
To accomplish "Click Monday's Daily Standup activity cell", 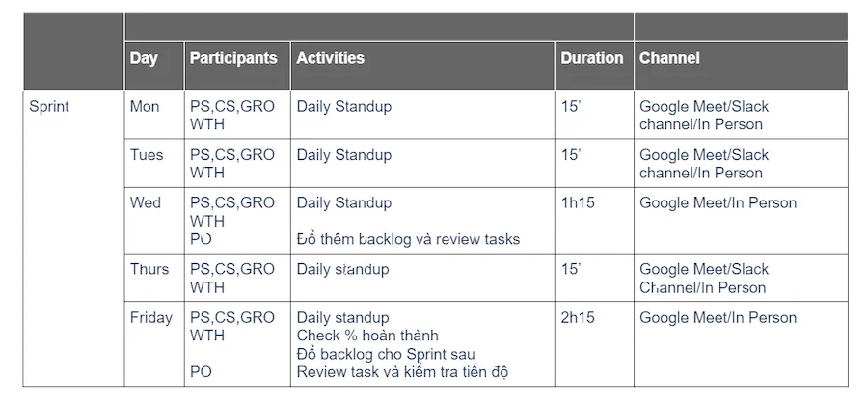I will point(422,115).
